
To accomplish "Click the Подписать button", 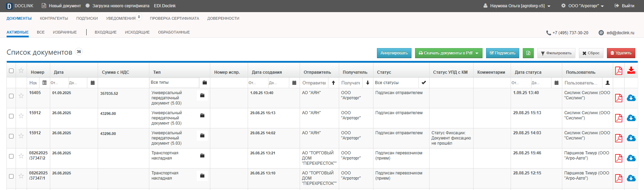I will [503, 53].
